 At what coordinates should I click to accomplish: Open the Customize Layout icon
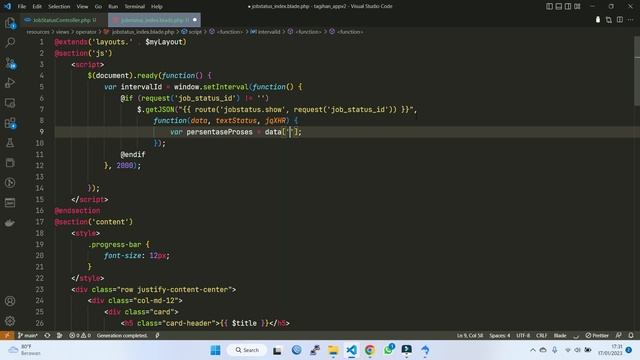tap(577, 7)
